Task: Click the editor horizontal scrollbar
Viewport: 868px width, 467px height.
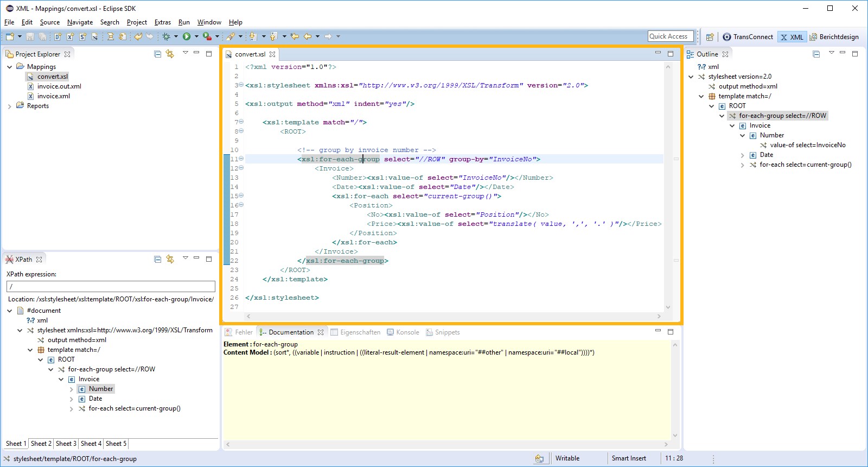Action: [x=453, y=316]
